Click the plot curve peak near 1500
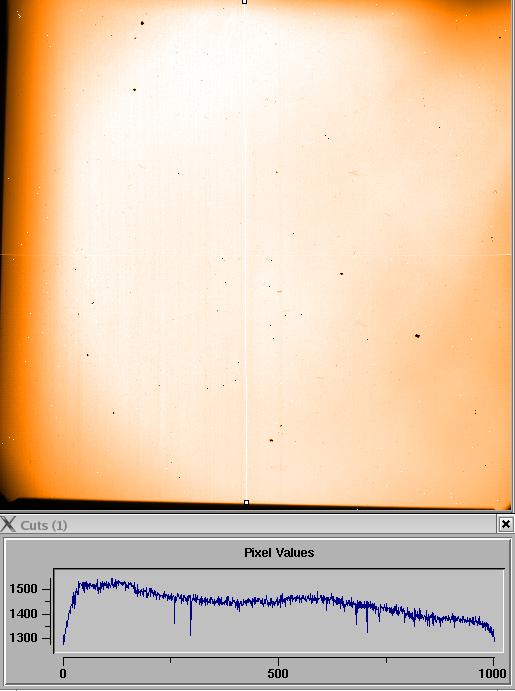Image resolution: width=515 pixels, height=691 pixels. (x=112, y=580)
